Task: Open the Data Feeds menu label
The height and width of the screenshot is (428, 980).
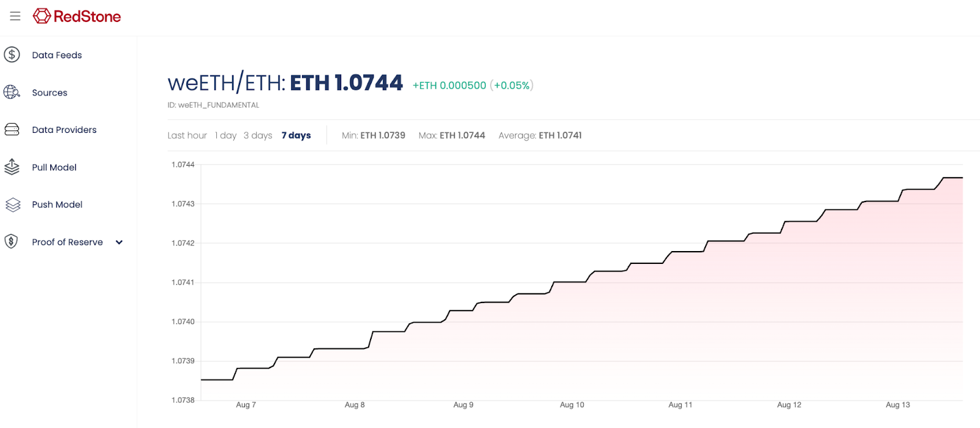Action: [x=57, y=55]
